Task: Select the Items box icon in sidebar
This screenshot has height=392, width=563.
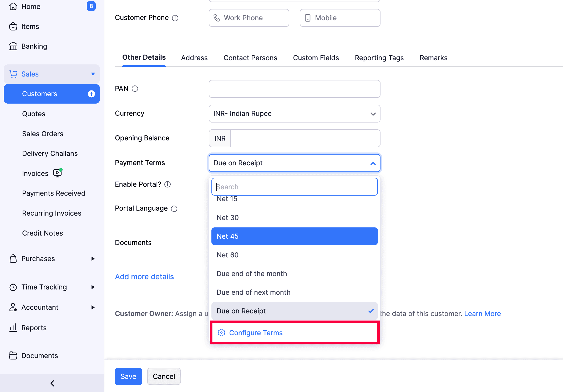Action: tap(13, 26)
